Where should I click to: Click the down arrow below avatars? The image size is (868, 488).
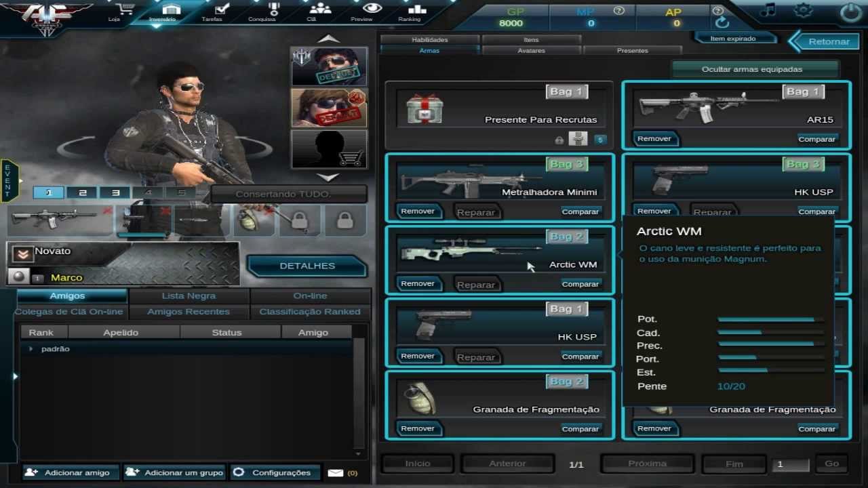pyautogui.click(x=329, y=177)
